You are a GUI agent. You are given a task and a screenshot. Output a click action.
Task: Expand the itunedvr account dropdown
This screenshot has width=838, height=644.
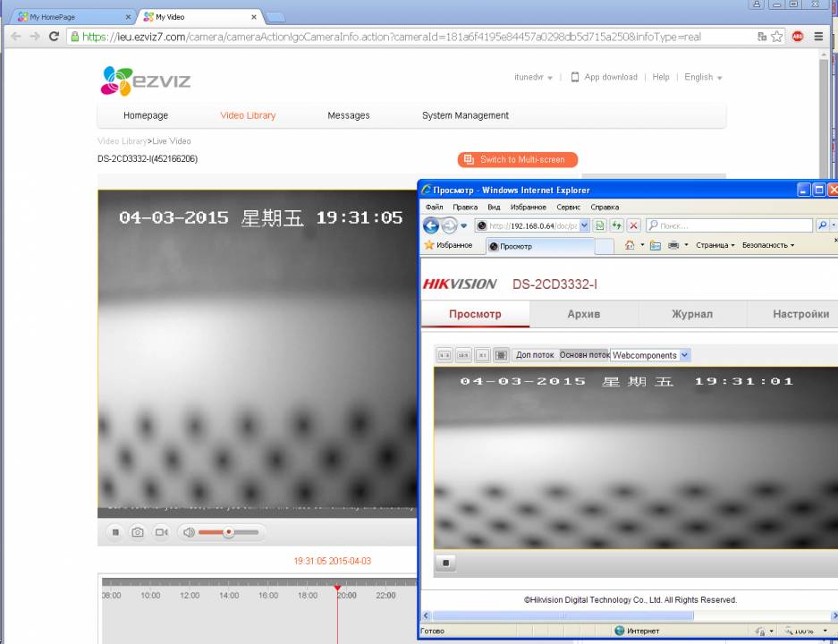[x=533, y=77]
